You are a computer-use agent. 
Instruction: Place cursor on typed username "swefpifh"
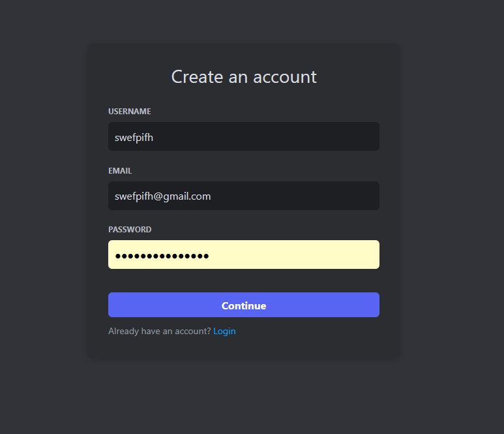134,137
